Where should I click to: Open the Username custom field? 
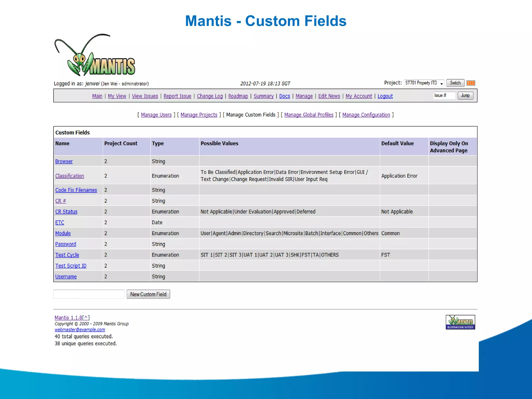(x=66, y=277)
